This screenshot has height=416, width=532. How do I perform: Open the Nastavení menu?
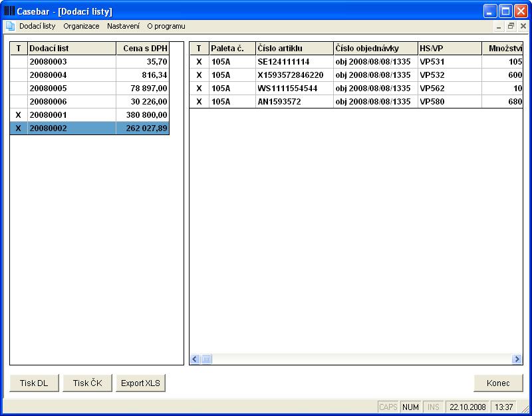coord(123,26)
